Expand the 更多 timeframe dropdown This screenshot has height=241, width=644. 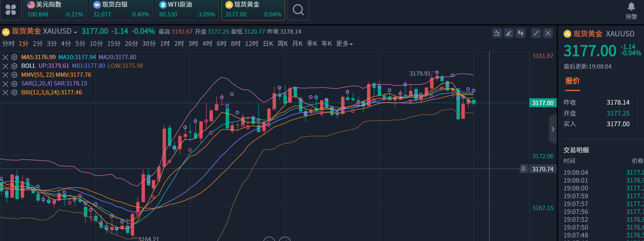click(x=344, y=44)
